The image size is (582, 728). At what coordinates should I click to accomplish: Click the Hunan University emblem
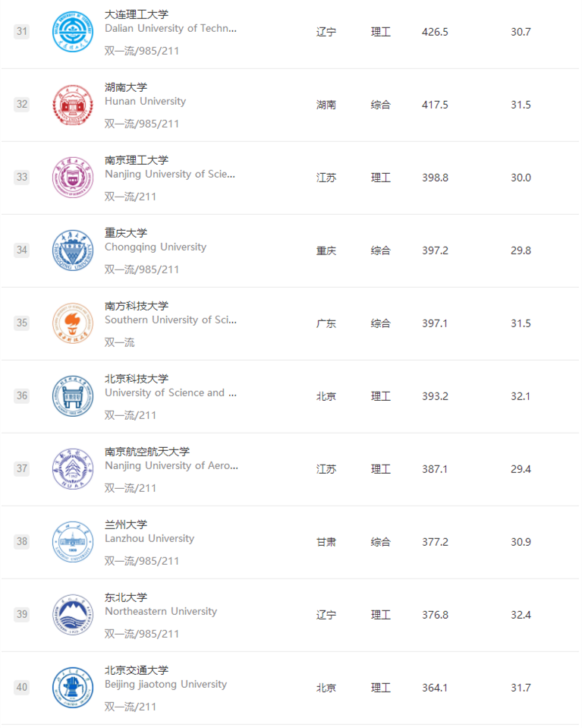coord(72,105)
